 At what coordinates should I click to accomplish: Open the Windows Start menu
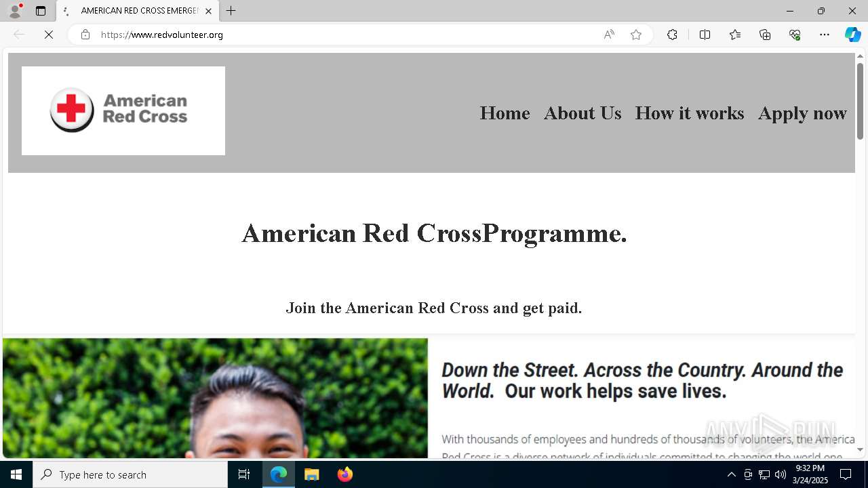pos(16,474)
